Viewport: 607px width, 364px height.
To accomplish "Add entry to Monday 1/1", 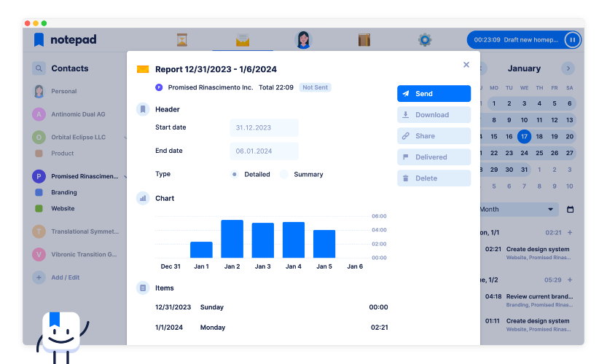I will tap(570, 232).
